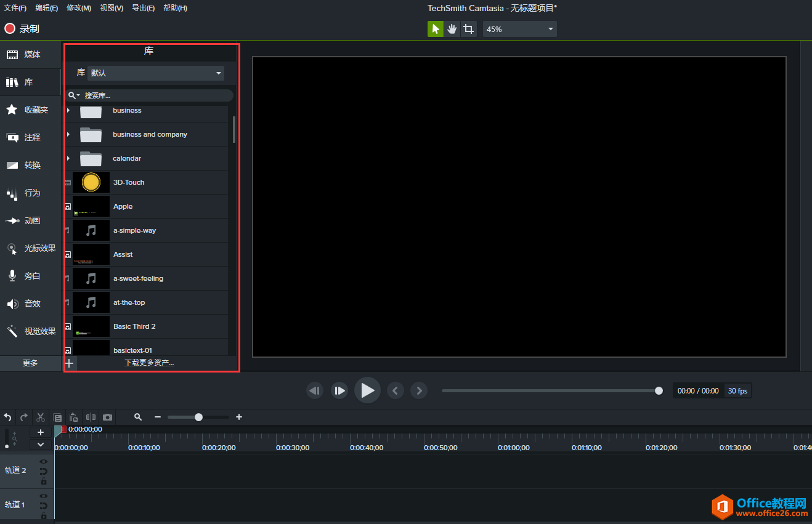Screen dimensions: 812x524
Task: Toggle the eye visibility of 轨道 2
Action: coord(44,461)
